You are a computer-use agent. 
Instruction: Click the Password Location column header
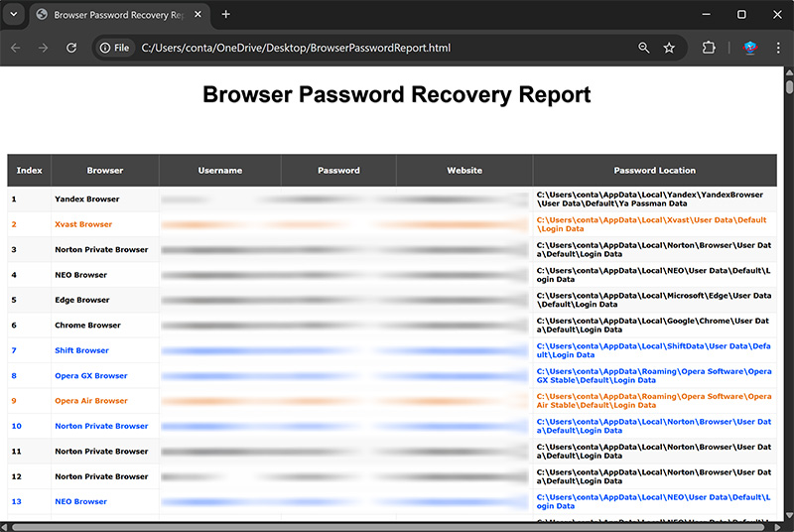pos(654,171)
